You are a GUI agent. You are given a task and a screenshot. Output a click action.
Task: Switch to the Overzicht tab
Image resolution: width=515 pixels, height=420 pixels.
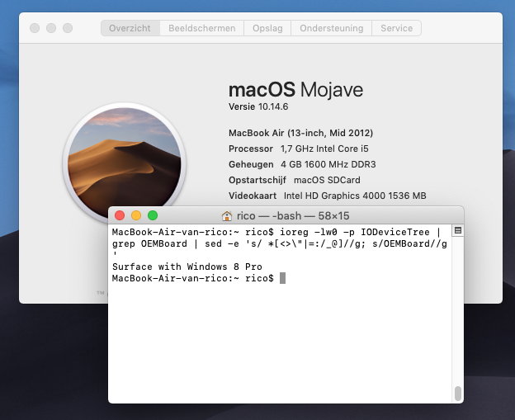[130, 28]
